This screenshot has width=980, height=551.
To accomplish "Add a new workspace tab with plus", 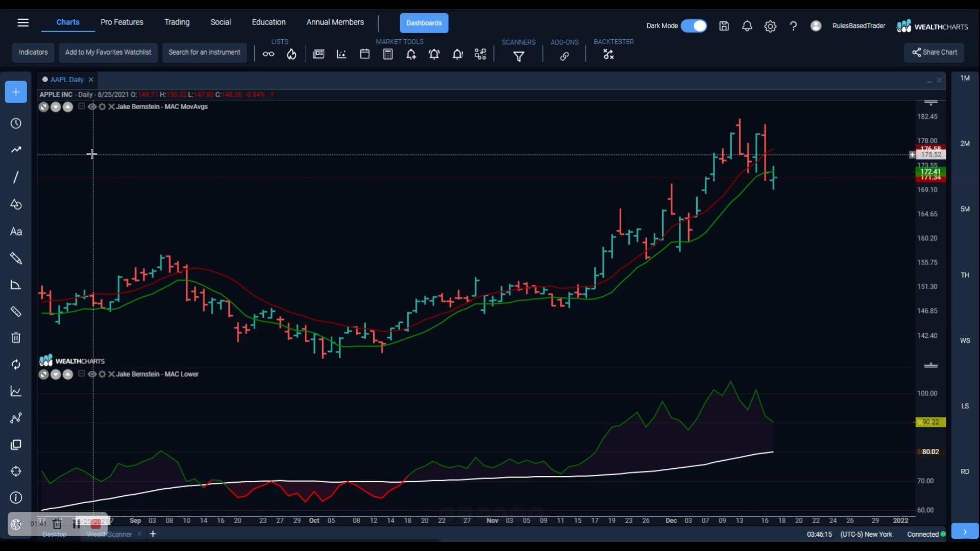I will (153, 534).
